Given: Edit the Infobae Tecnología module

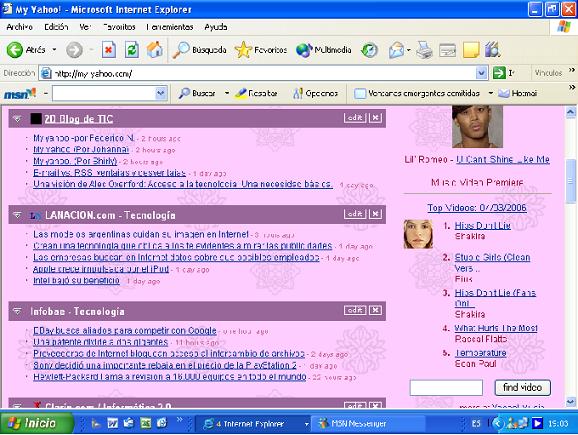Looking at the screenshot, I should pos(355,310).
